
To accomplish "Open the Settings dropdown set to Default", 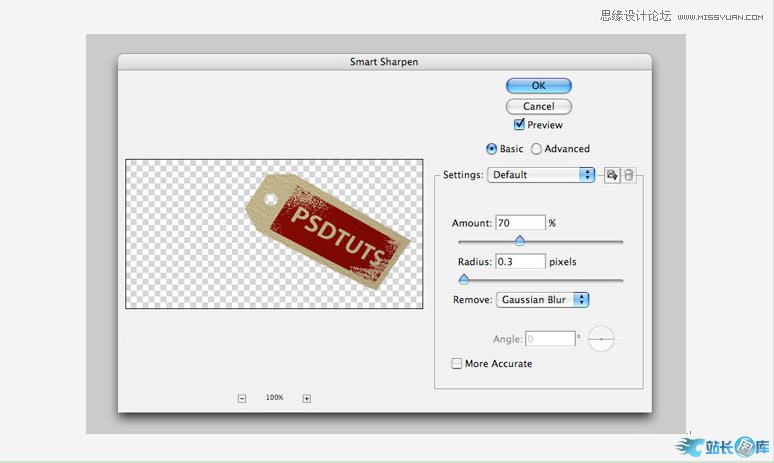I will (x=541, y=175).
